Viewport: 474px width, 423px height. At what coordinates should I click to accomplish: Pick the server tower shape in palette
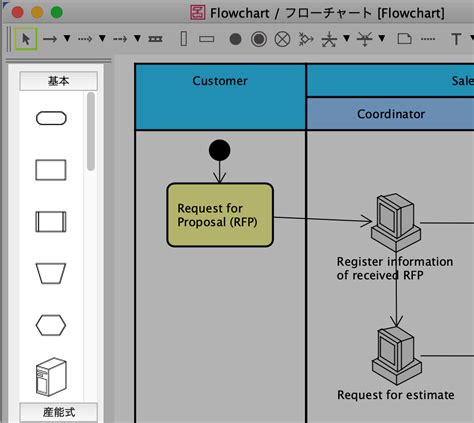[x=51, y=377]
